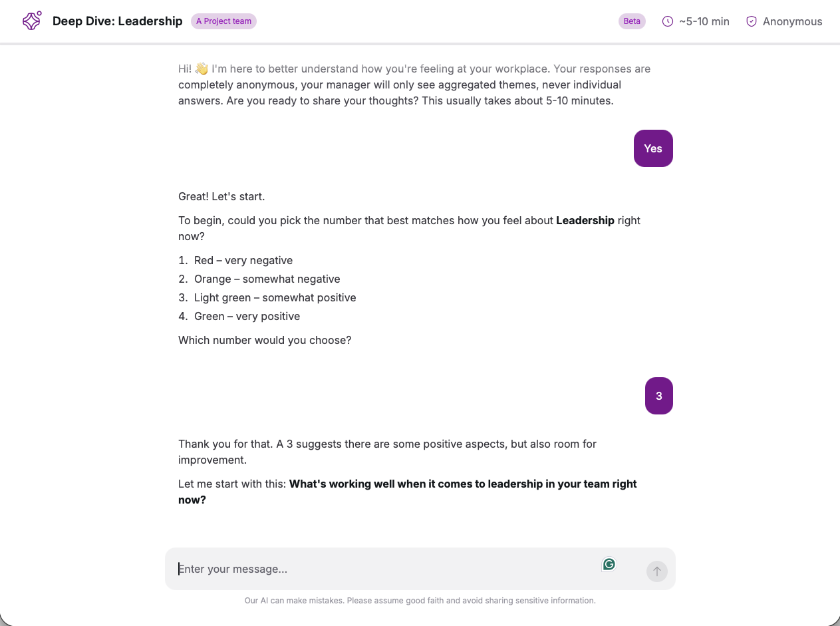Click the app logo icon in the header
This screenshot has width=840, height=626.
tap(32, 21)
